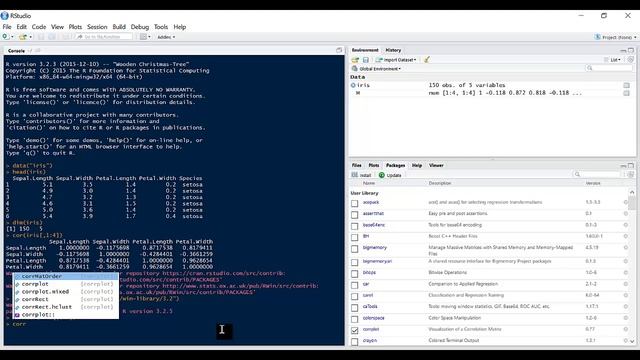This screenshot has height=360, width=640.
Task: Switch to the Plots tab
Action: pyautogui.click(x=373, y=165)
